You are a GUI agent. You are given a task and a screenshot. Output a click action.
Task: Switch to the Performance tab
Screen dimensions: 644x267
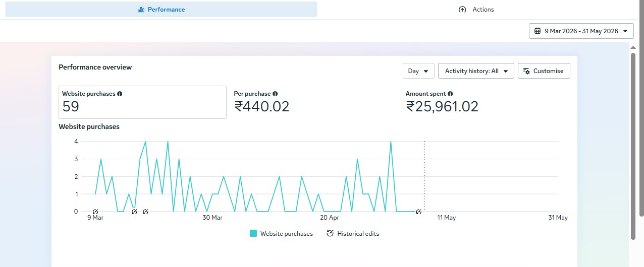(x=161, y=10)
